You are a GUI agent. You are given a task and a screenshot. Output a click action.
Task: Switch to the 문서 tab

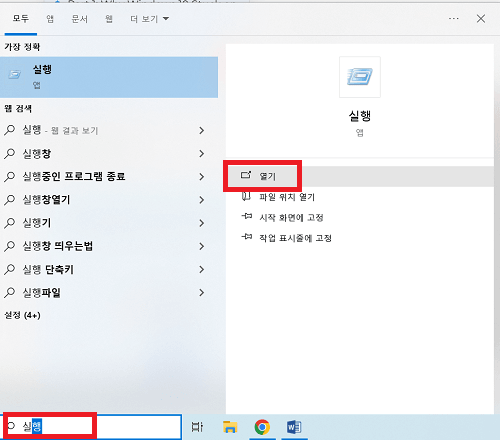tap(80, 19)
